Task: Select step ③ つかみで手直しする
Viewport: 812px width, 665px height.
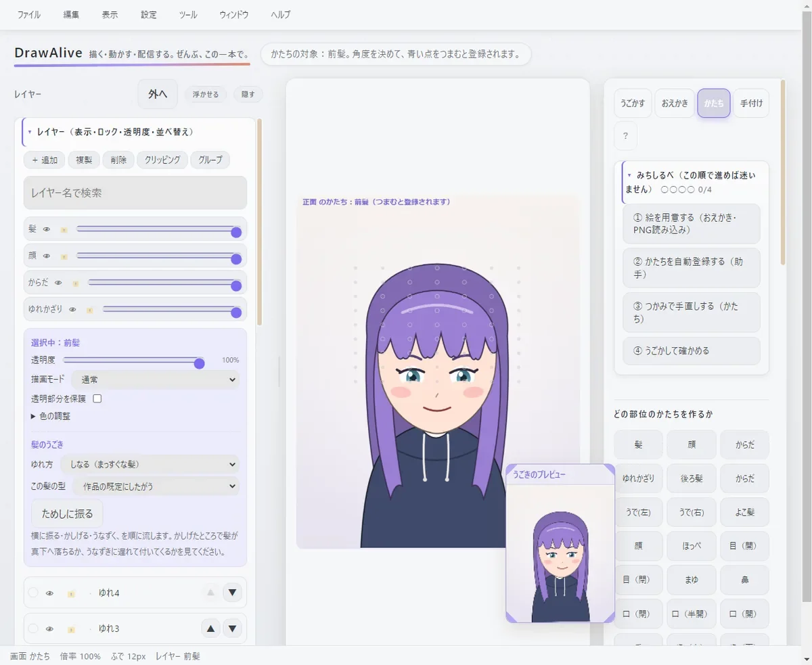Action: tap(692, 313)
